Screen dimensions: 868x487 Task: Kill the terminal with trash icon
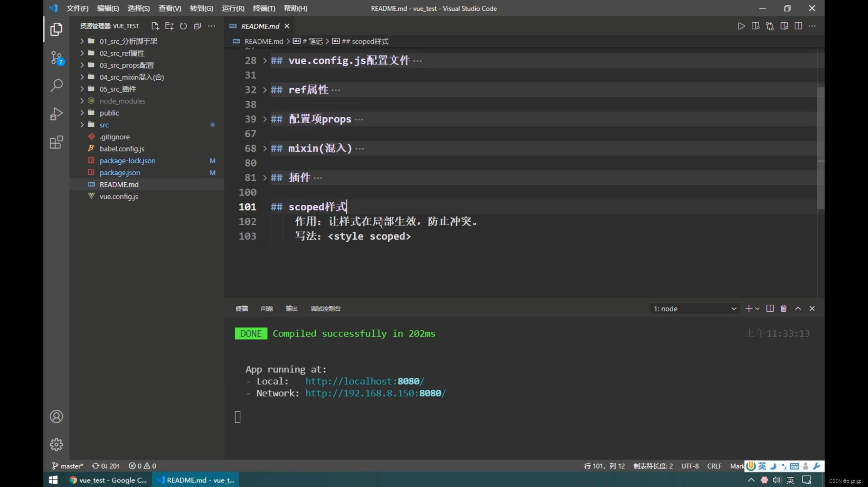pos(784,308)
